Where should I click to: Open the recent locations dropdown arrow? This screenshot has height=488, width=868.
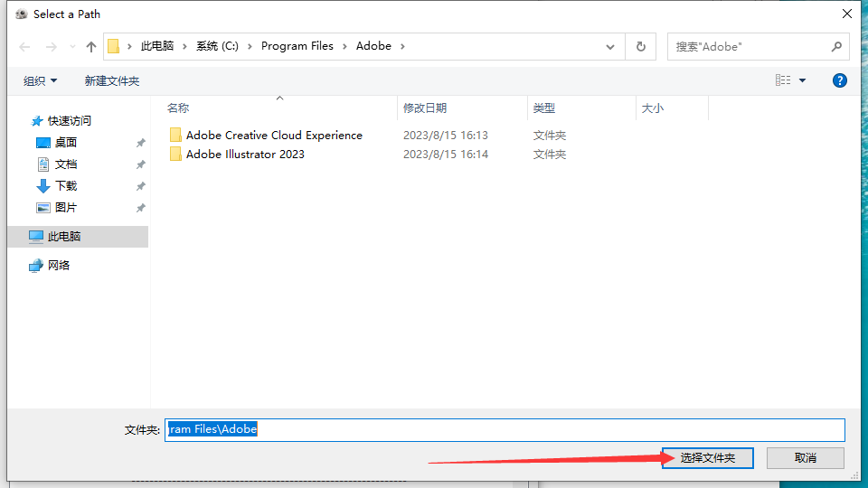click(72, 47)
